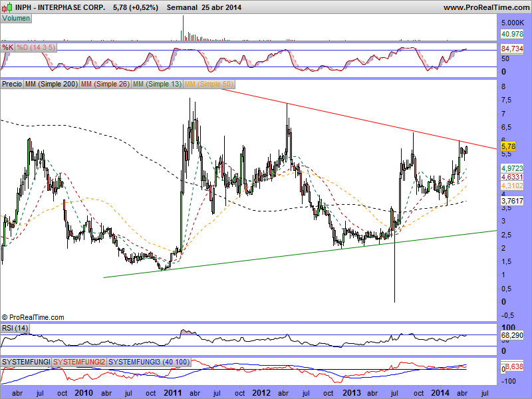532x399 pixels.
Task: Click the 2013 year marker on time axis
Action: 352,393
